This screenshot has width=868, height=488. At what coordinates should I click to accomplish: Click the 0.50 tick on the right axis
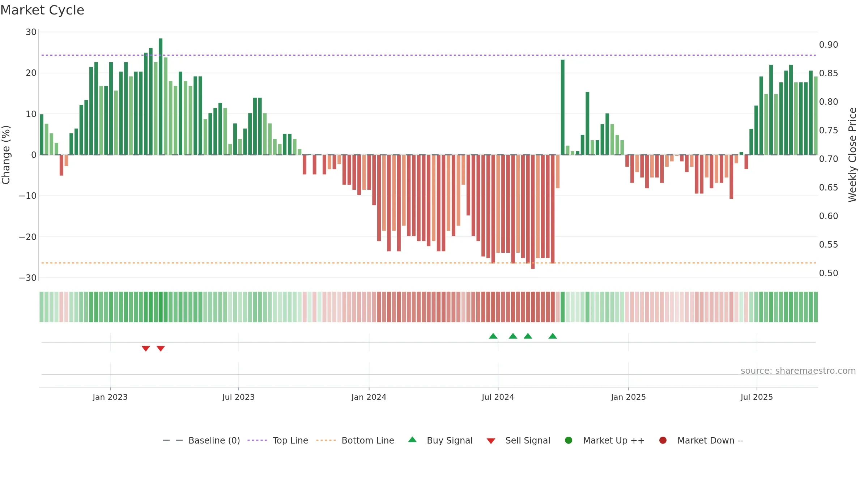coord(829,273)
